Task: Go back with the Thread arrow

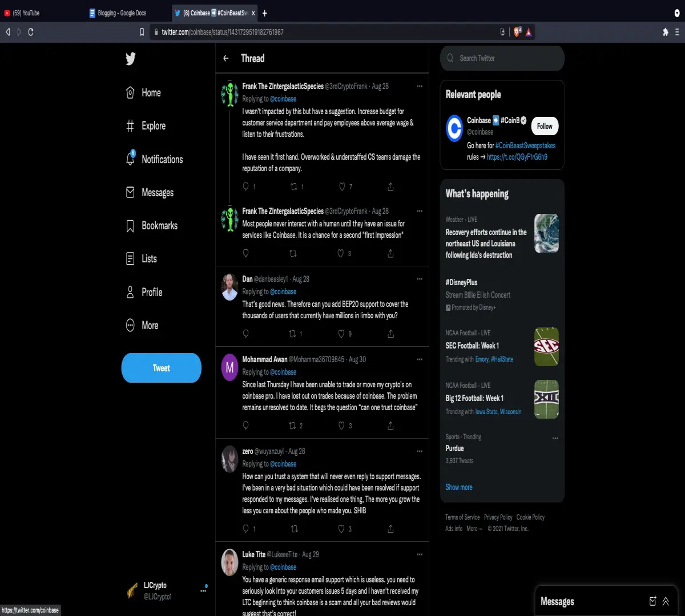Action: (x=226, y=58)
